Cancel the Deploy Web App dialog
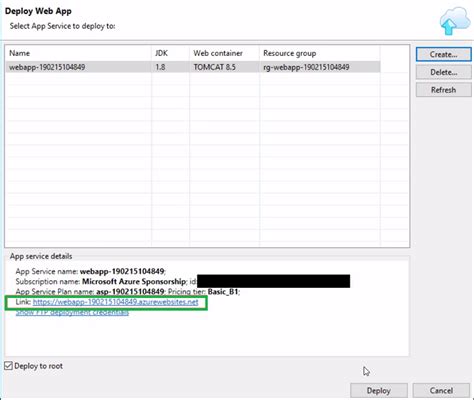This screenshot has width=474, height=400. click(441, 390)
